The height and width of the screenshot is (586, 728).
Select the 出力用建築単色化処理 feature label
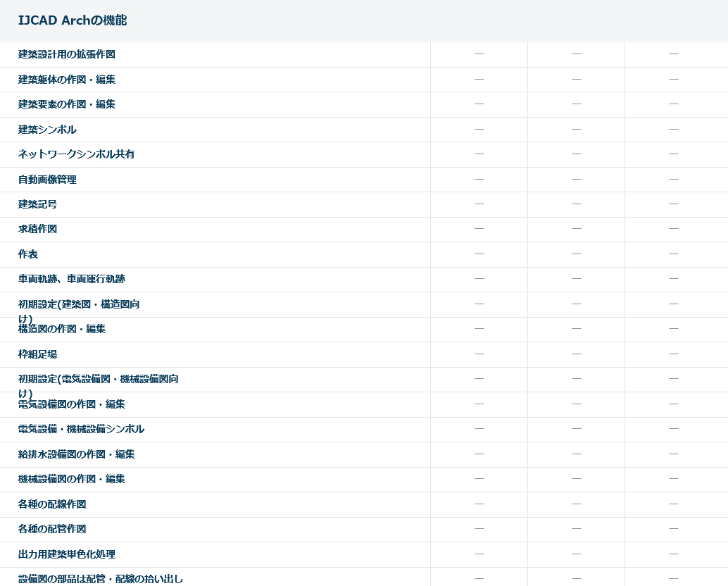click(67, 554)
